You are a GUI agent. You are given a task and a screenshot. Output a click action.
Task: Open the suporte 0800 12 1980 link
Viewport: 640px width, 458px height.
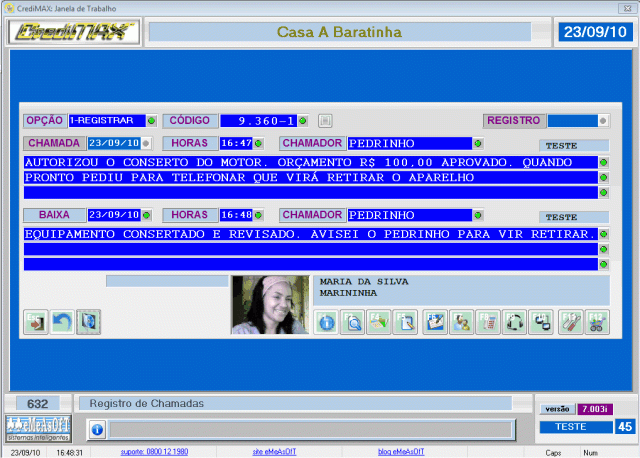(154, 452)
